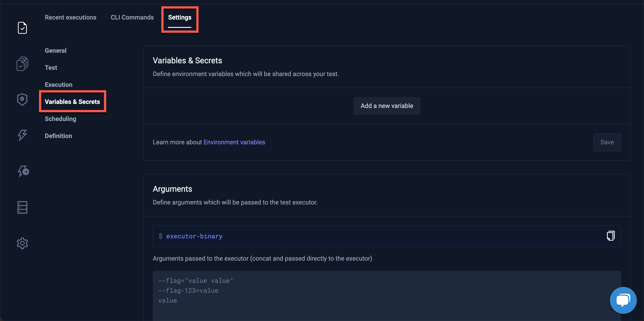Screen dimensions: 644x321
Task: Open the chat support bubble
Action: tap(623, 300)
